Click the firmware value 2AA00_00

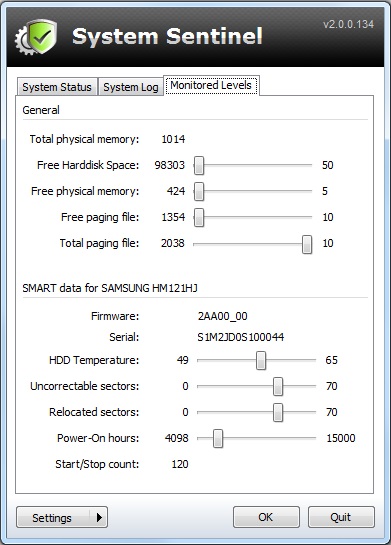point(222,316)
